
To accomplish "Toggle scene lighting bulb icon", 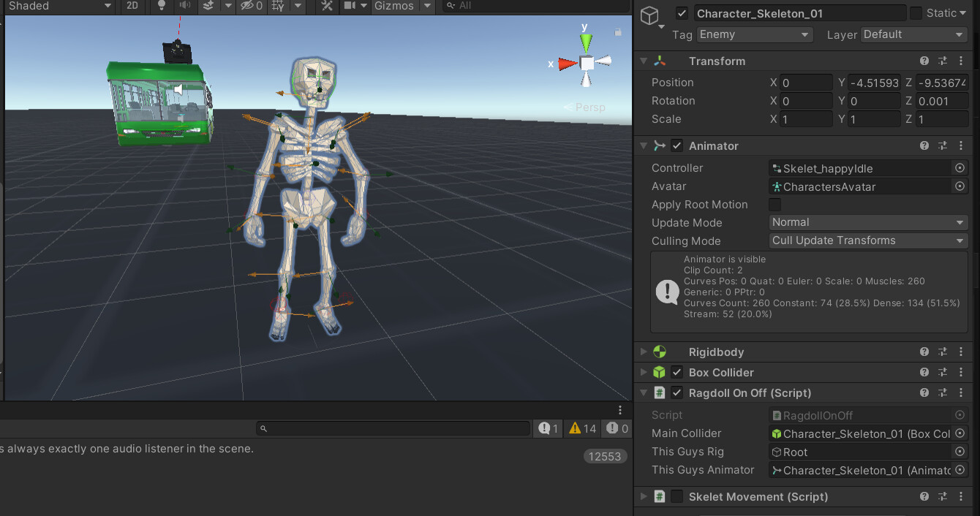I will point(162,6).
